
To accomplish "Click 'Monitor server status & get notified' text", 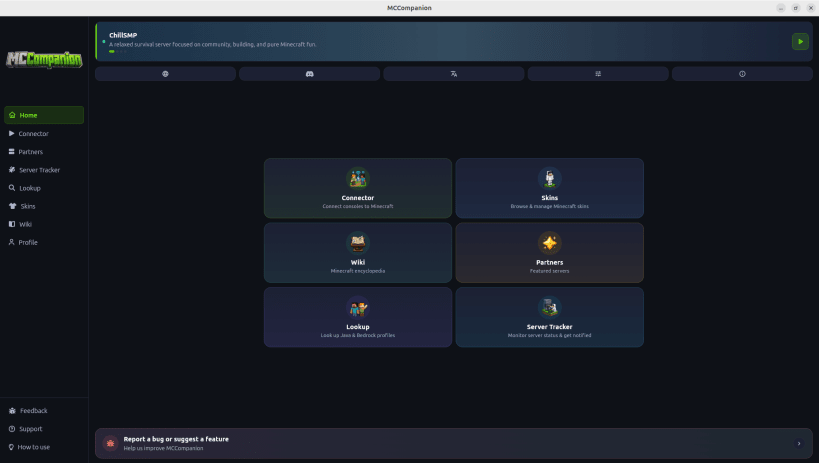I will click(549, 335).
